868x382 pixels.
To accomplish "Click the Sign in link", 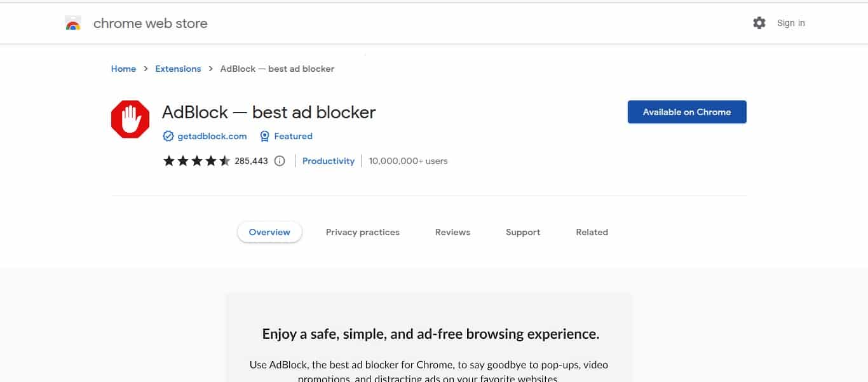I will pos(790,23).
